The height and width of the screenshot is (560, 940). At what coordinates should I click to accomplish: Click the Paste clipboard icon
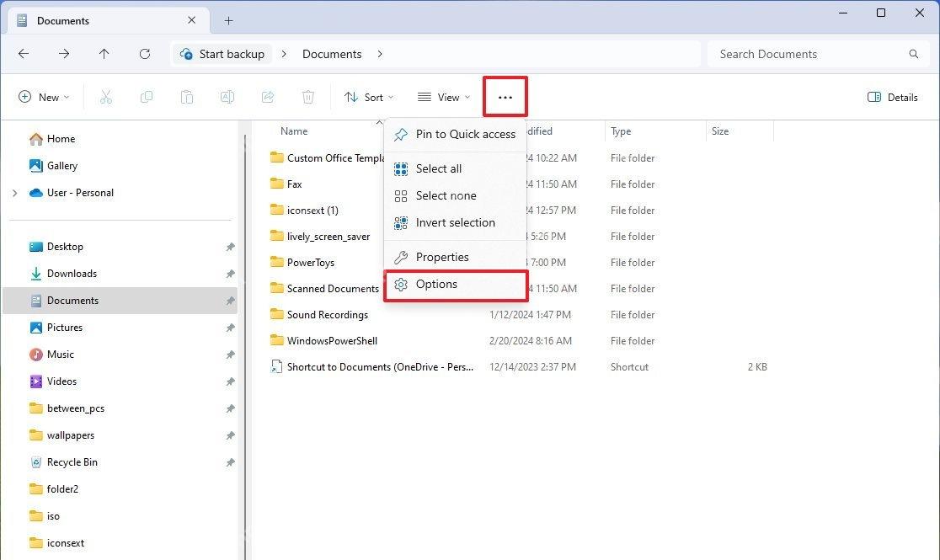point(187,97)
